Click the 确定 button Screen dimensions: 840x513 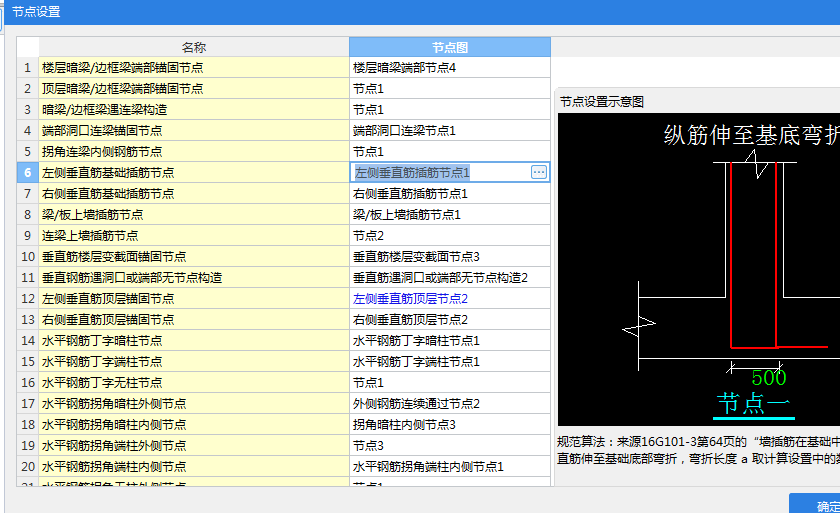click(815, 504)
